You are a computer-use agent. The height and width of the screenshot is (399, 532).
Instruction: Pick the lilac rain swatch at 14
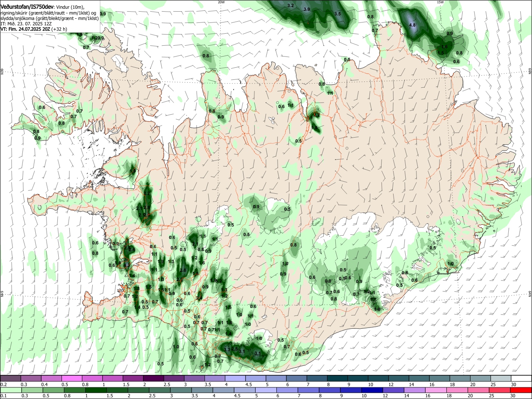click(x=414, y=390)
